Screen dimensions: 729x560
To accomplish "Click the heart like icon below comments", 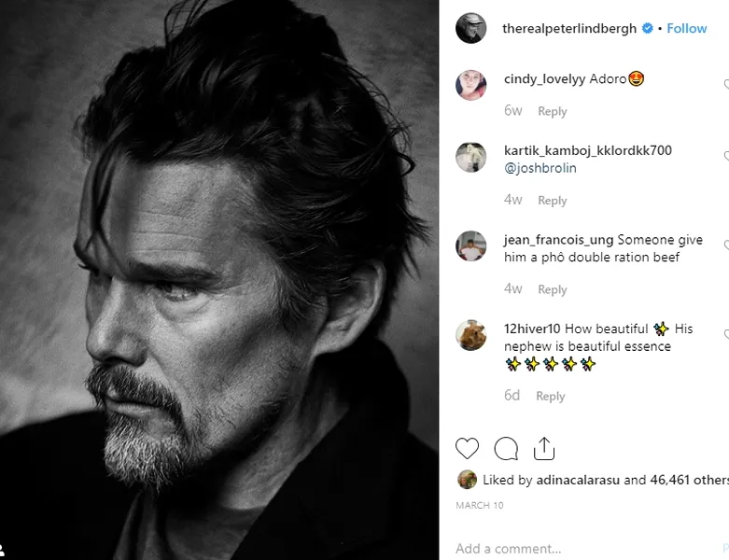I will (468, 449).
